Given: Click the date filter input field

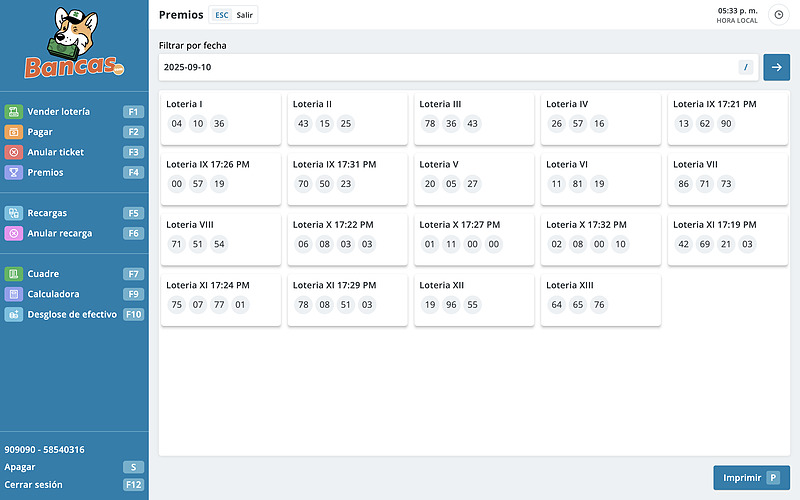Looking at the screenshot, I should coord(445,67).
